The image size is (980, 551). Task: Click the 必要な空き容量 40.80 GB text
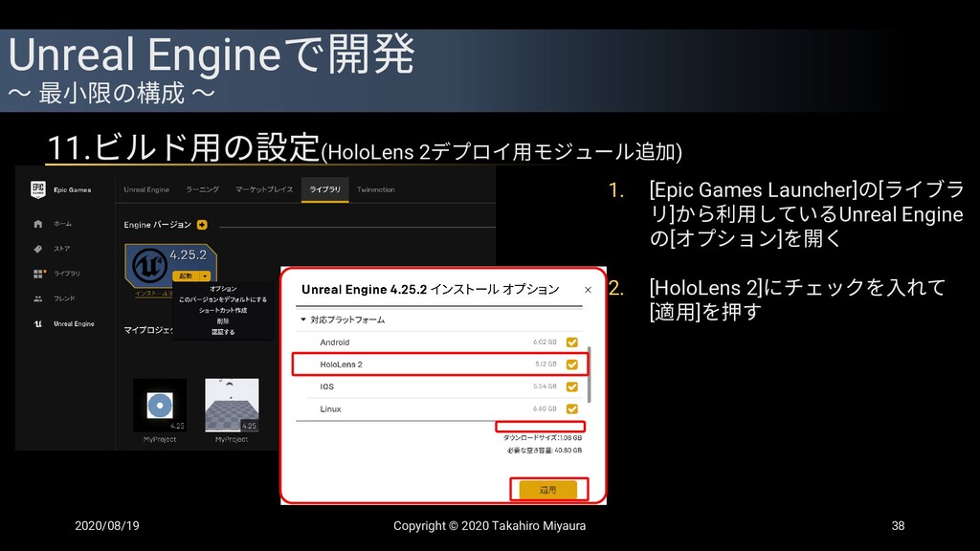tap(545, 451)
